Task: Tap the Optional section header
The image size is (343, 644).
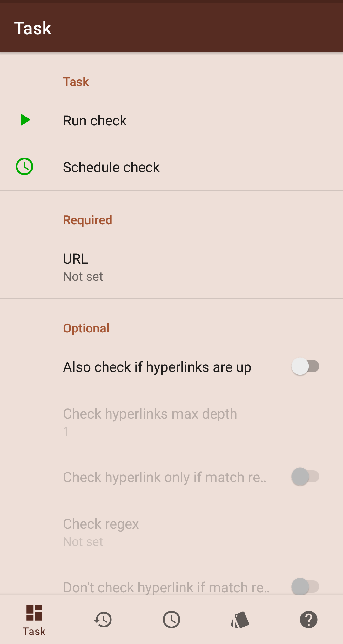Action: point(86,328)
